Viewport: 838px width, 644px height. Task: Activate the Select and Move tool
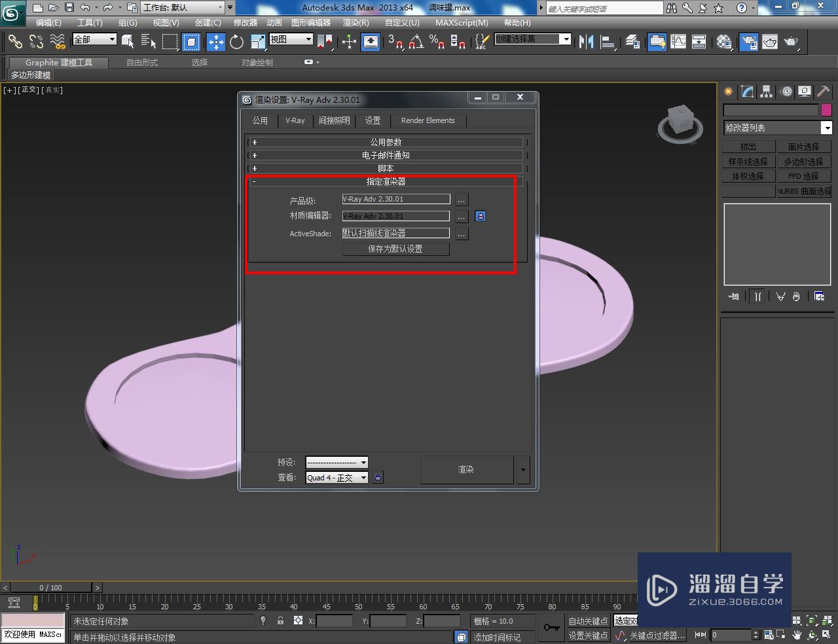tap(215, 42)
